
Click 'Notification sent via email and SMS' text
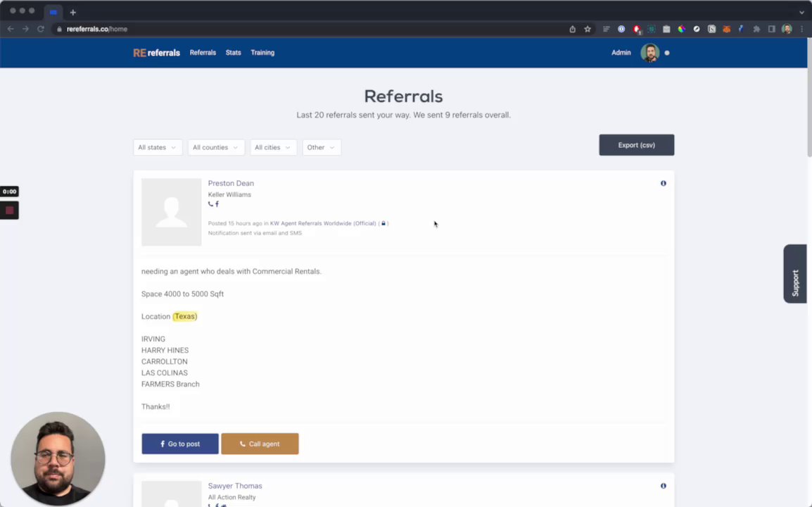coord(255,233)
